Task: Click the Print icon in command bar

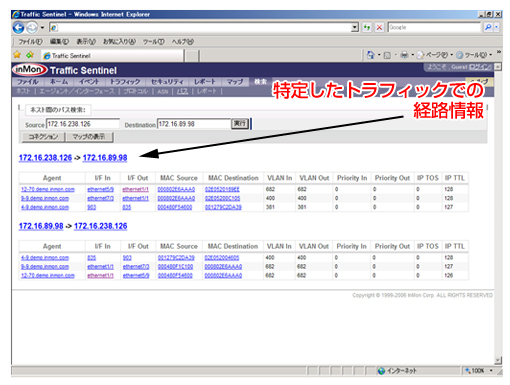Action: point(404,55)
